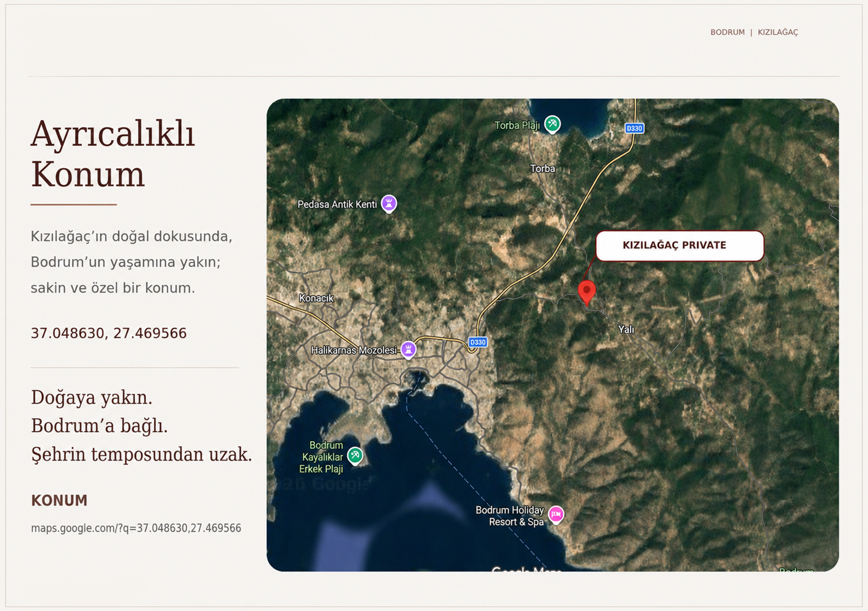This screenshot has height=611, width=868.
Task: Click the red location marker pin
Action: click(587, 293)
